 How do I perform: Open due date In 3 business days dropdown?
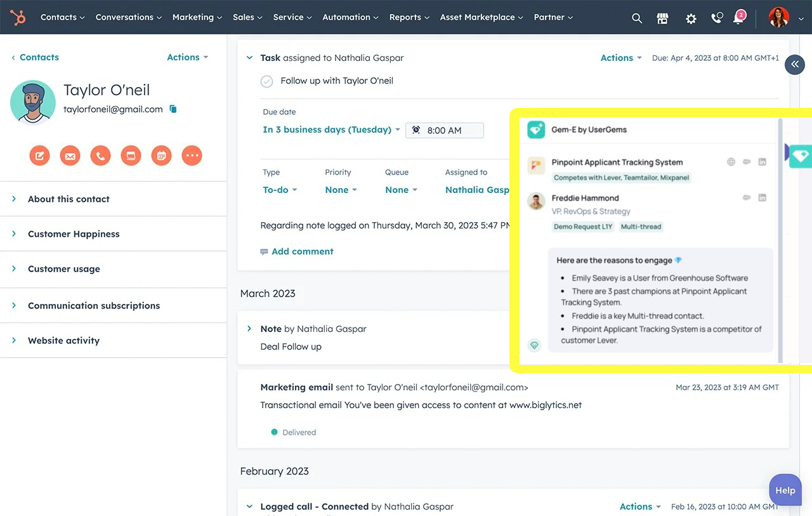point(332,129)
